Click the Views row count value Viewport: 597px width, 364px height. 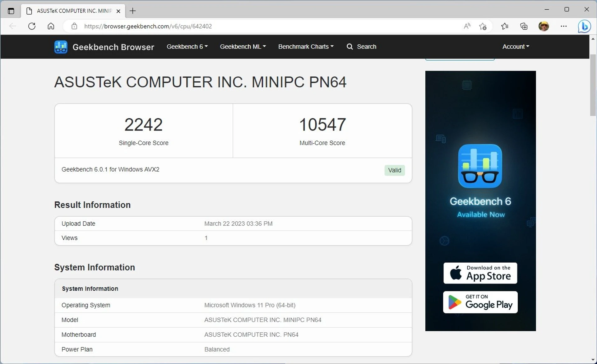click(x=206, y=238)
